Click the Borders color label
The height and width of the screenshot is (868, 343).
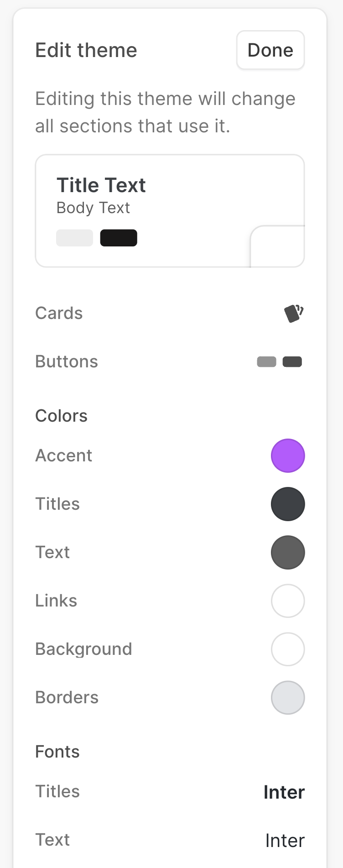click(x=67, y=697)
